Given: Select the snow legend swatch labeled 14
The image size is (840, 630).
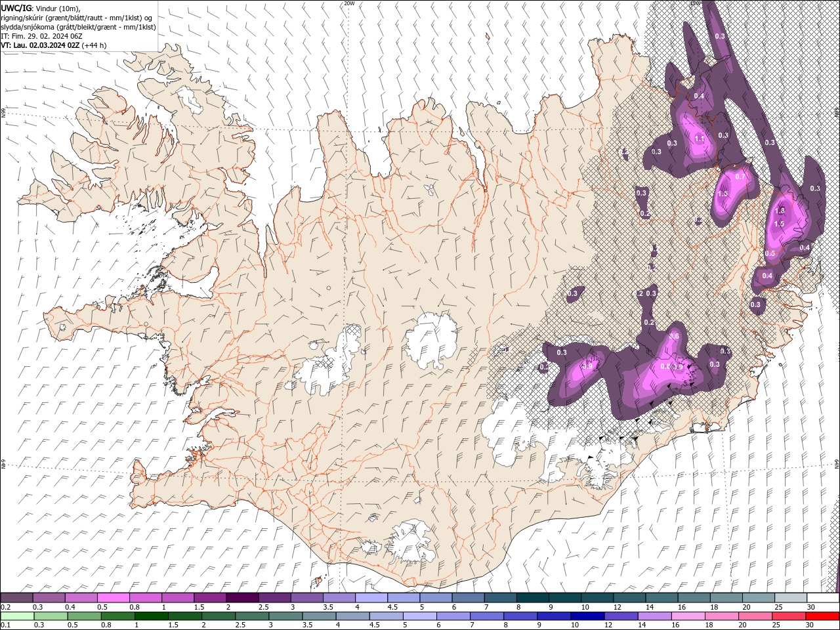Looking at the screenshot, I should point(661,598).
